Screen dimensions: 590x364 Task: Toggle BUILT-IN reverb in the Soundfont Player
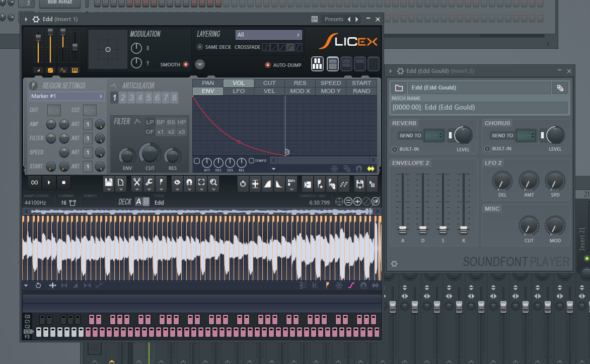coord(396,149)
